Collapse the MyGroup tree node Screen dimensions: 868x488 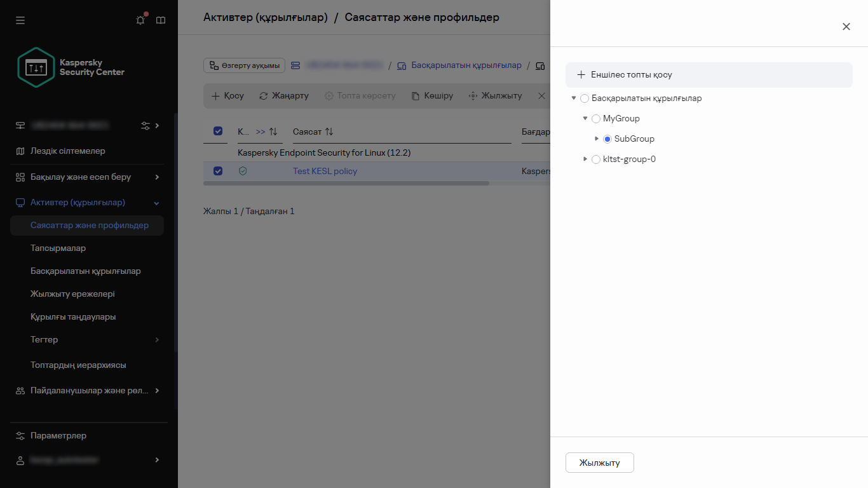585,118
